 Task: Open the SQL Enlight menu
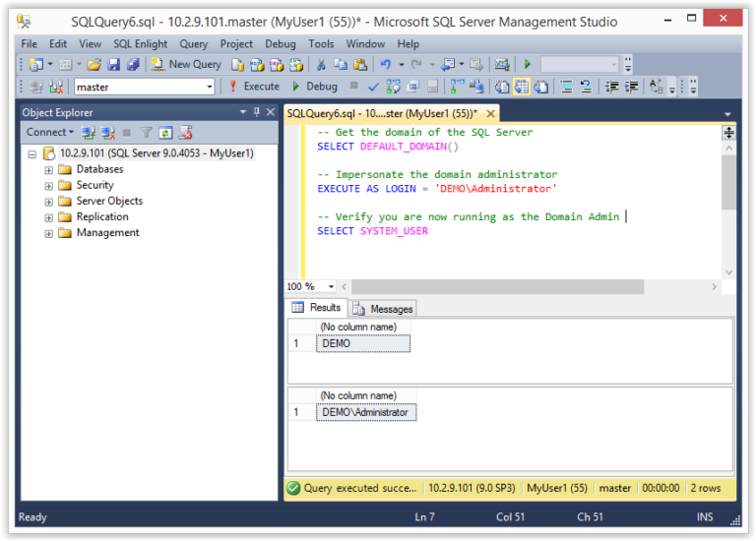click(141, 44)
